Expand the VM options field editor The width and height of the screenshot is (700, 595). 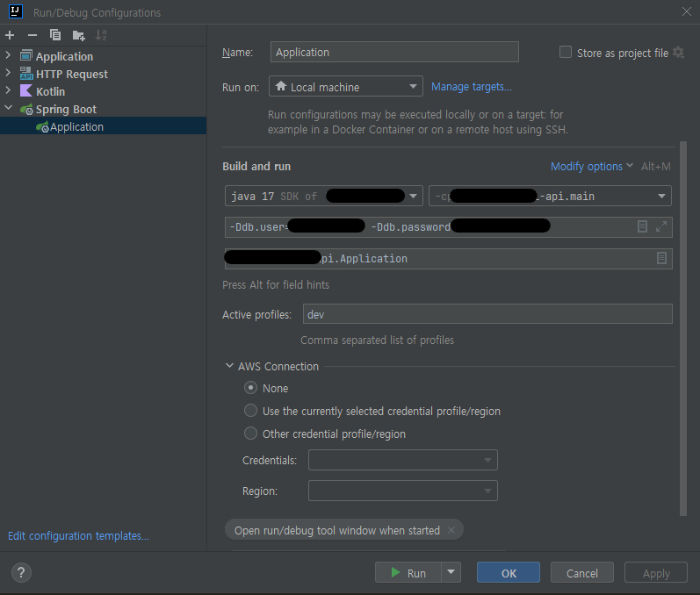click(x=661, y=226)
